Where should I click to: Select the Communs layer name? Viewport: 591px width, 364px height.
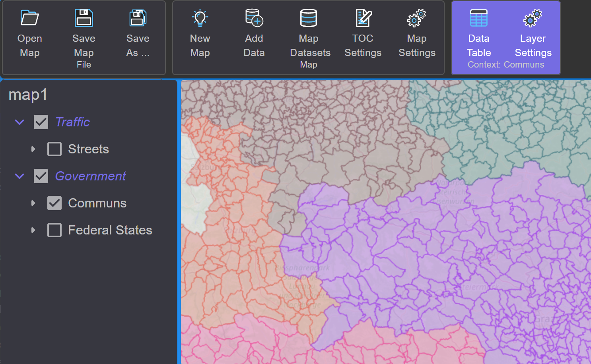click(97, 203)
